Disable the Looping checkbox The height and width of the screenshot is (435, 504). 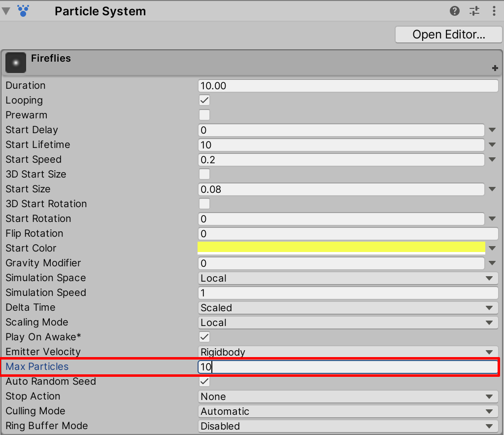click(204, 100)
